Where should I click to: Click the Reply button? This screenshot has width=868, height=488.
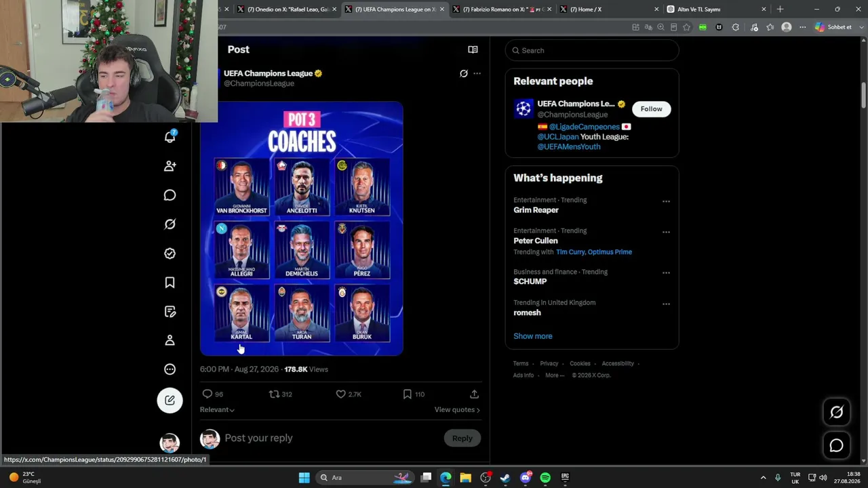click(462, 438)
